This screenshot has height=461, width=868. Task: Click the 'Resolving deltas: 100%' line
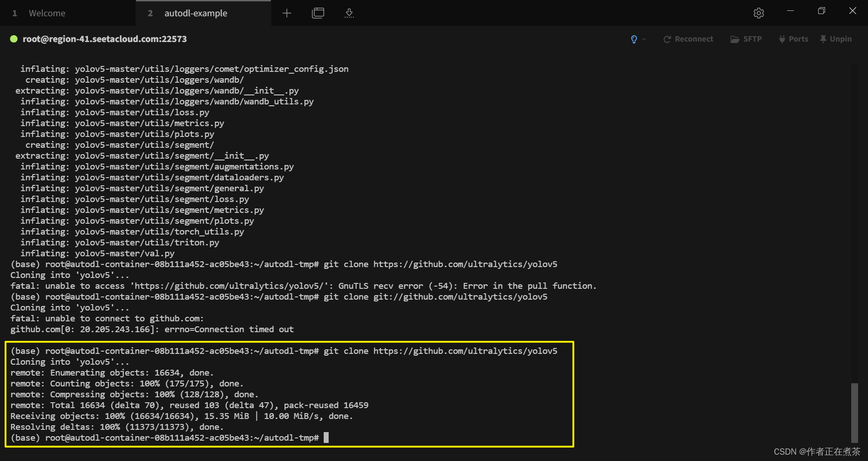[117, 427]
